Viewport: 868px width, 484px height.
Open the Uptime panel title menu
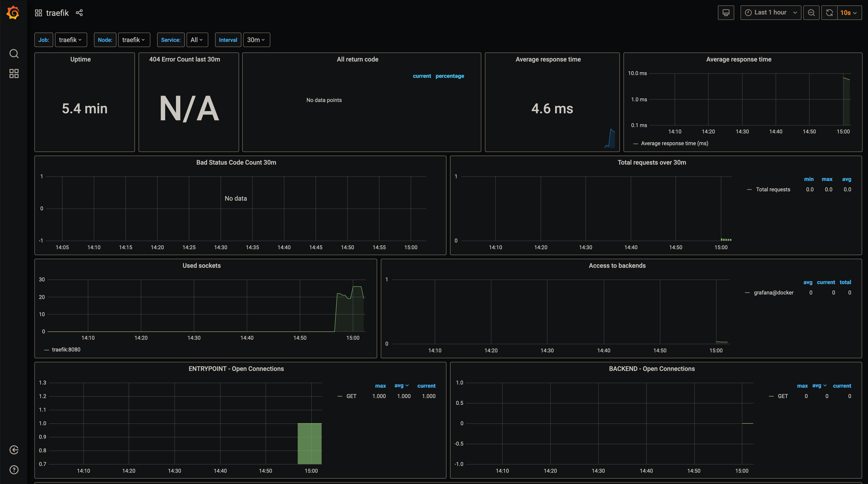(x=81, y=59)
